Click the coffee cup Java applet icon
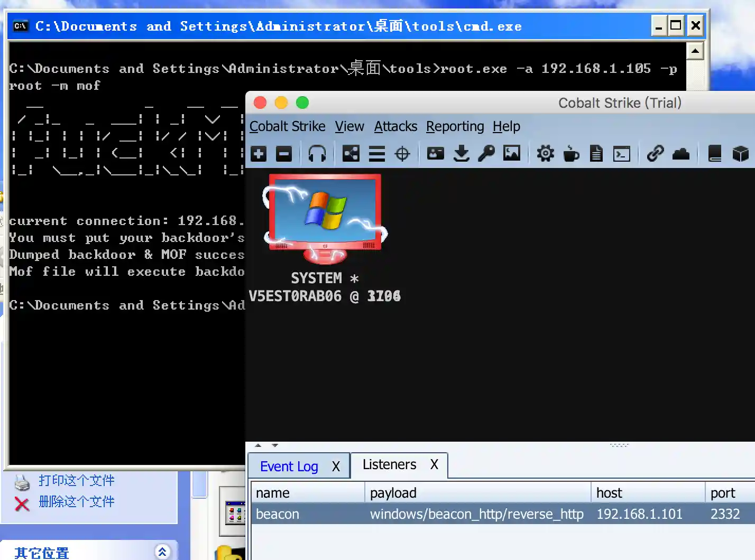 tap(571, 154)
